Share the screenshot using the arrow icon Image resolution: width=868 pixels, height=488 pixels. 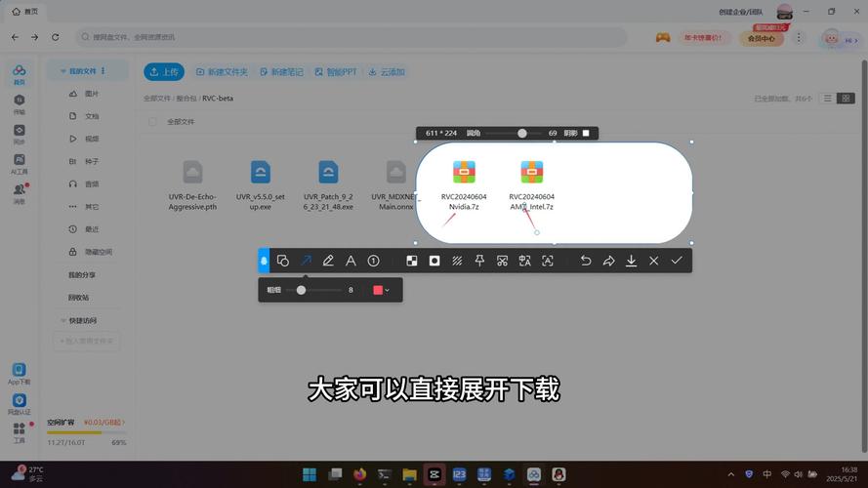pos(608,261)
